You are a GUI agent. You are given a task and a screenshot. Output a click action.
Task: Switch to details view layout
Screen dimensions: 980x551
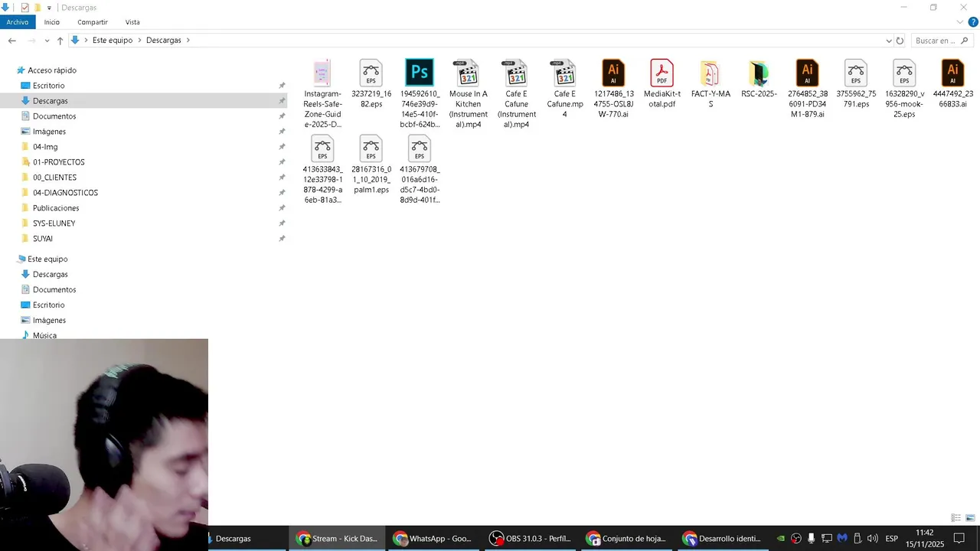(x=955, y=518)
